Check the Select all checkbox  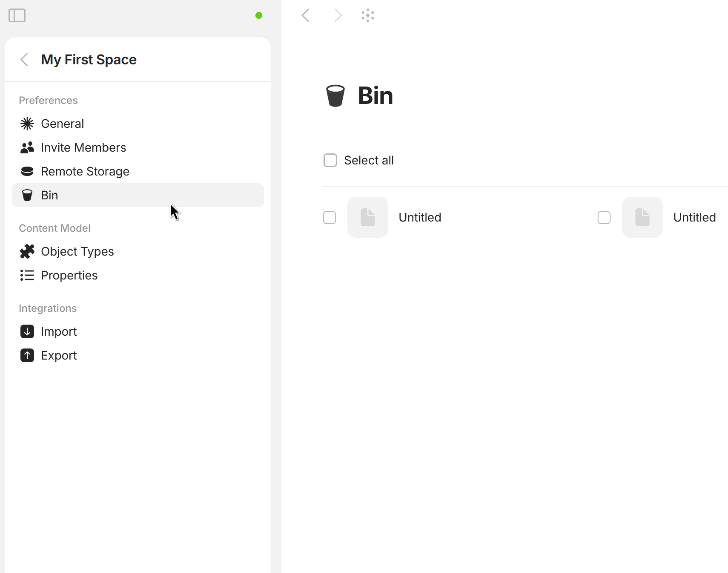(330, 160)
